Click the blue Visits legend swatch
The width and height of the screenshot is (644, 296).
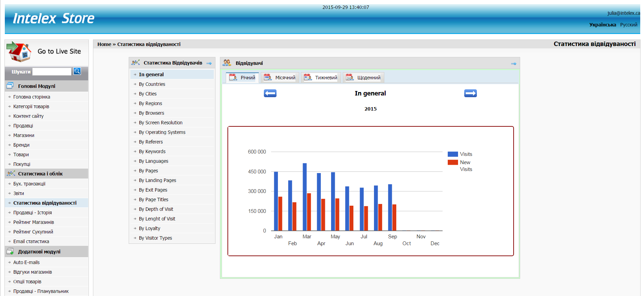click(453, 154)
